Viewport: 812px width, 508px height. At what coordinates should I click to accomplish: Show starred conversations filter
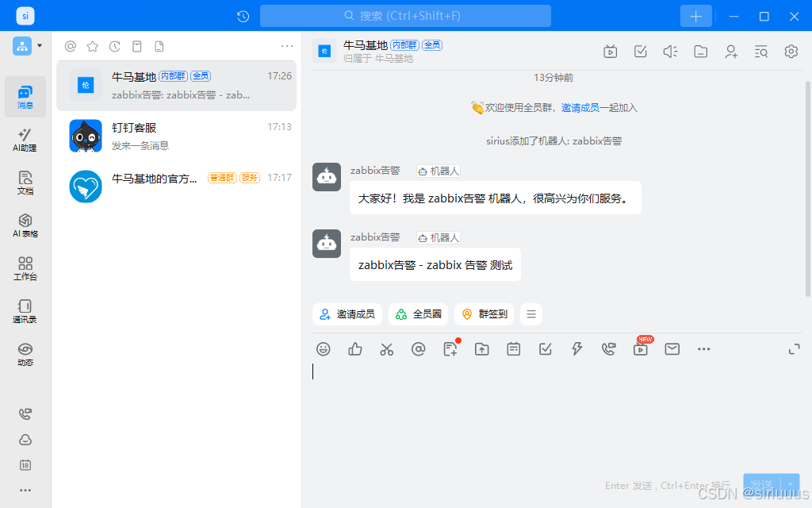93,47
